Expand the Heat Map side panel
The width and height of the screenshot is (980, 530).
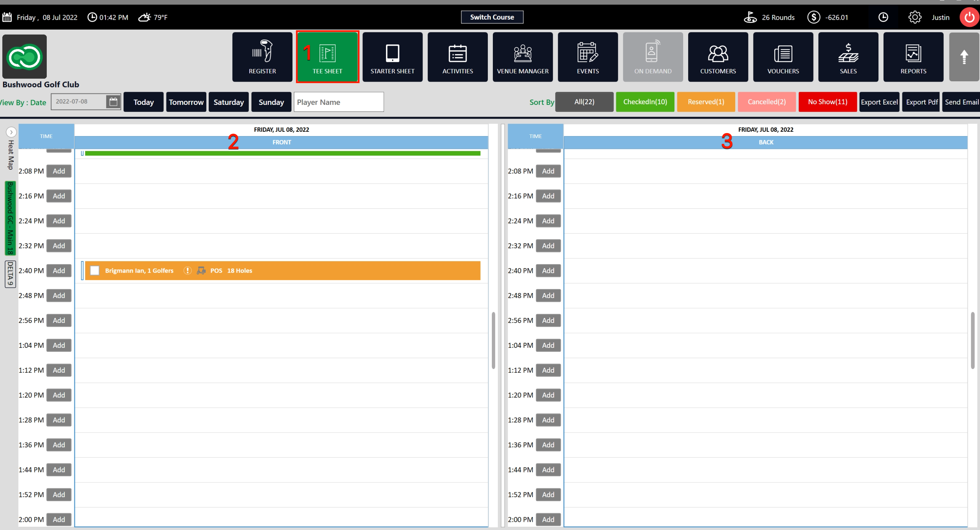tap(11, 132)
